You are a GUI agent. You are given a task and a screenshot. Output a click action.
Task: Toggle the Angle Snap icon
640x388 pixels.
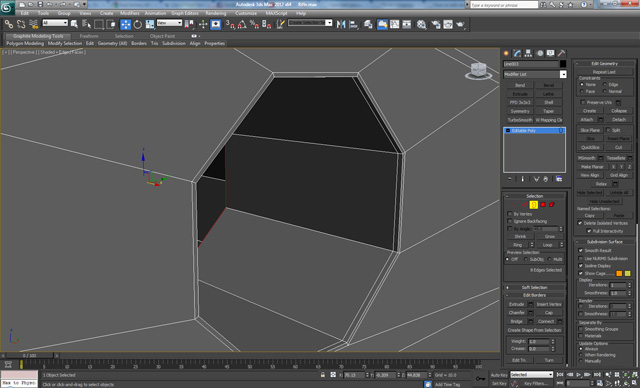click(242, 24)
